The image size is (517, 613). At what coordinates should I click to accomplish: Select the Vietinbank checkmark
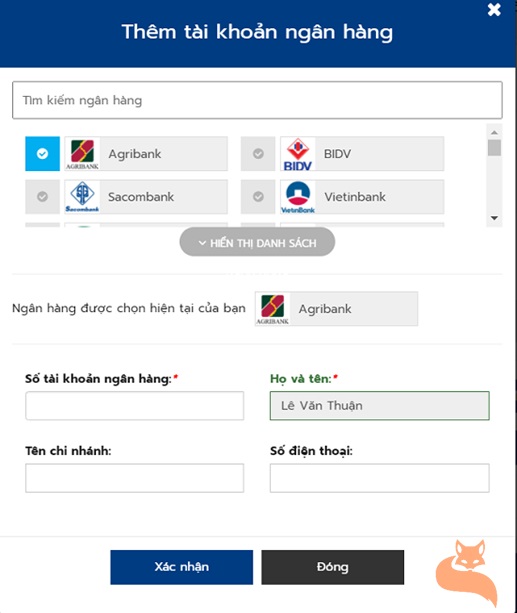258,197
